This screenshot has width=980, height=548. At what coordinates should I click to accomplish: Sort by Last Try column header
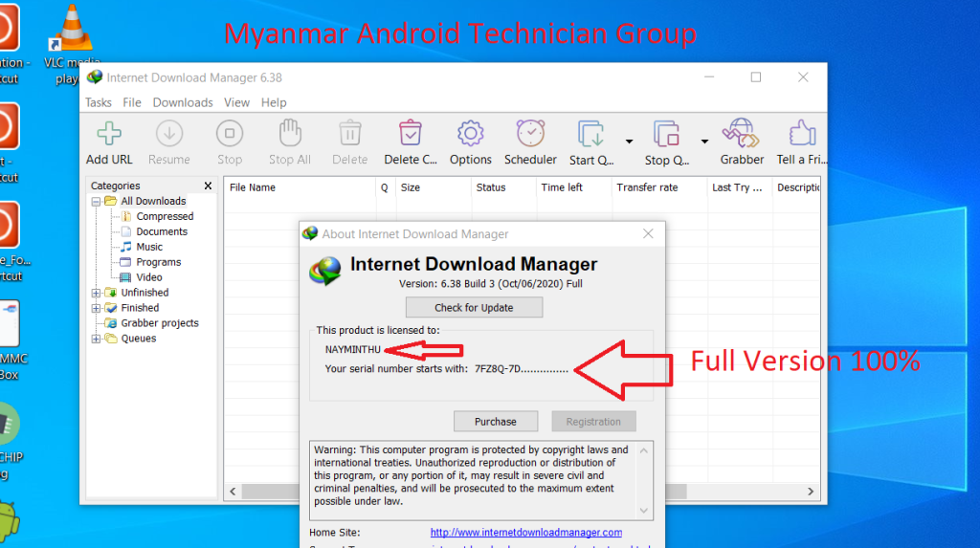point(740,187)
